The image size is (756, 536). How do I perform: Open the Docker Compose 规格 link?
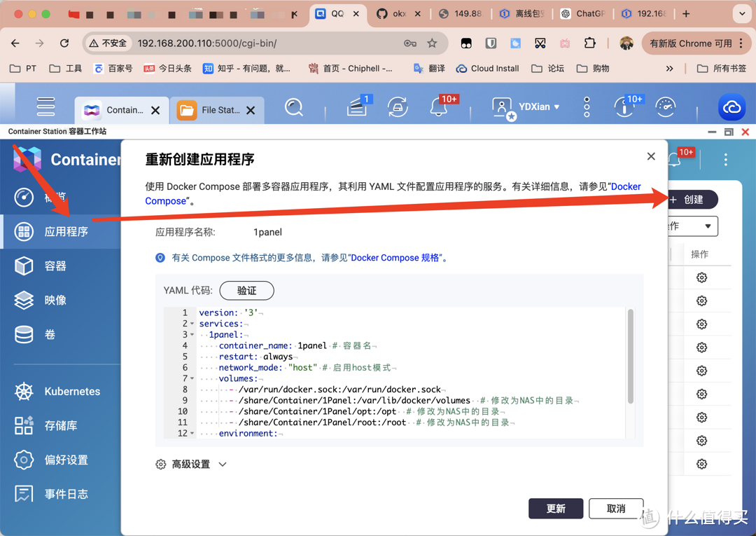(395, 258)
